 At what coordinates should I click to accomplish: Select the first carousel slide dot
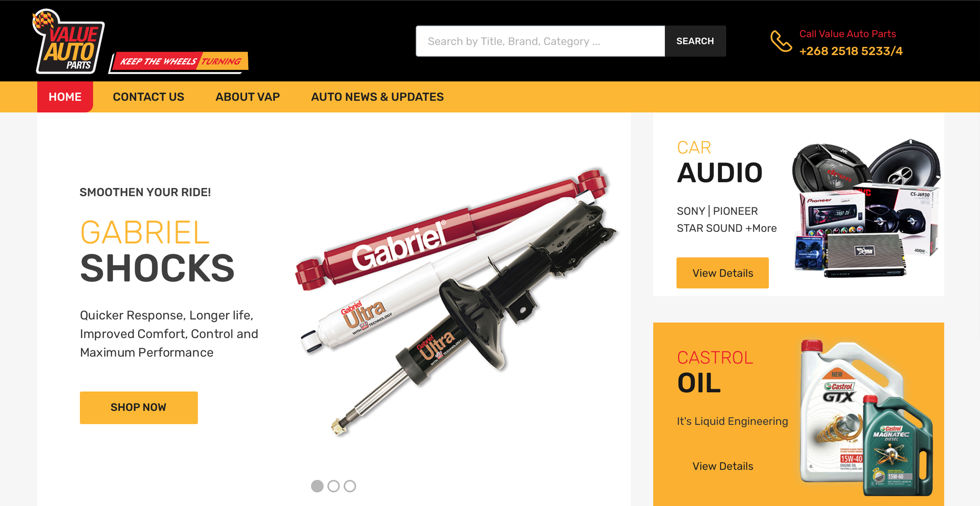(317, 486)
